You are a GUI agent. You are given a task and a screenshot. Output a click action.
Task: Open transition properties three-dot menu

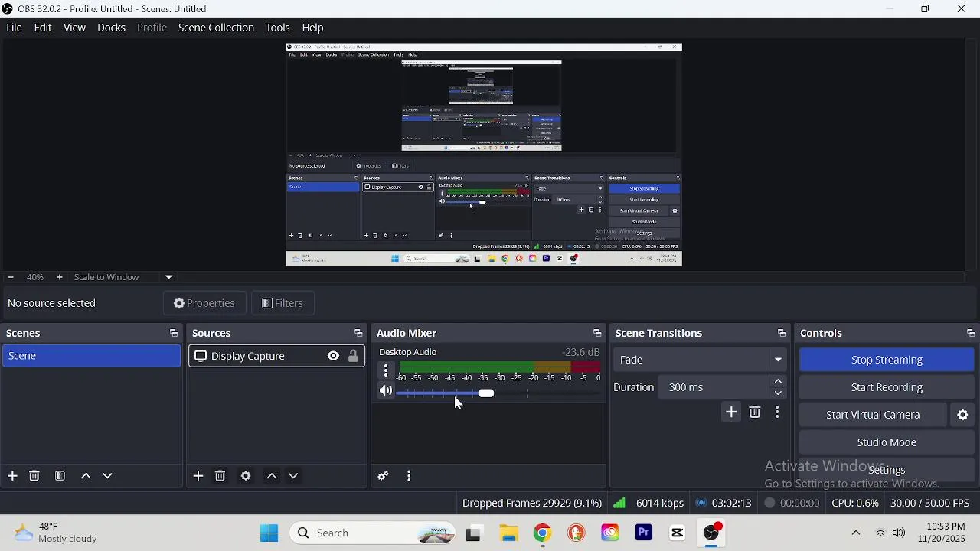click(778, 412)
